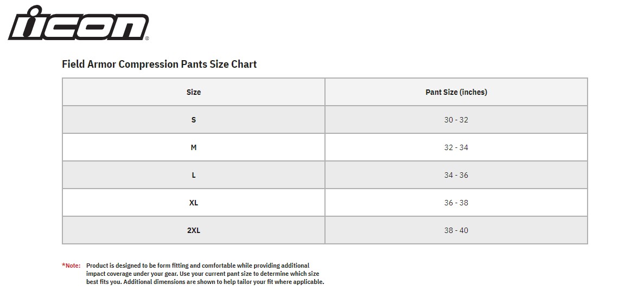
Task: Click the S size cell
Action: (194, 119)
